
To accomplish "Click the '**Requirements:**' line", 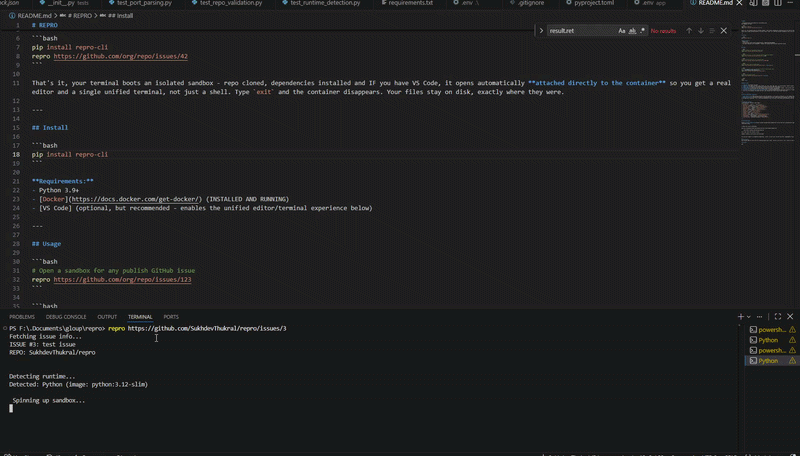I will tap(63, 181).
